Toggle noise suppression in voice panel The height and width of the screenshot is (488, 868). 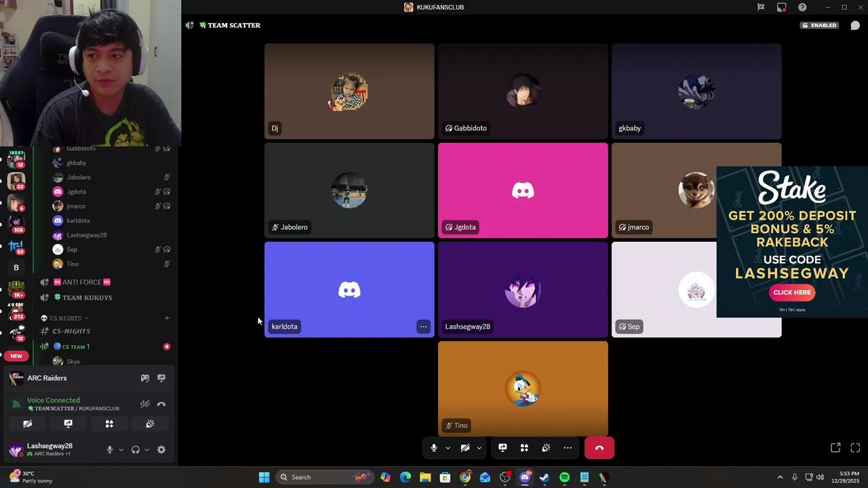[x=144, y=404]
